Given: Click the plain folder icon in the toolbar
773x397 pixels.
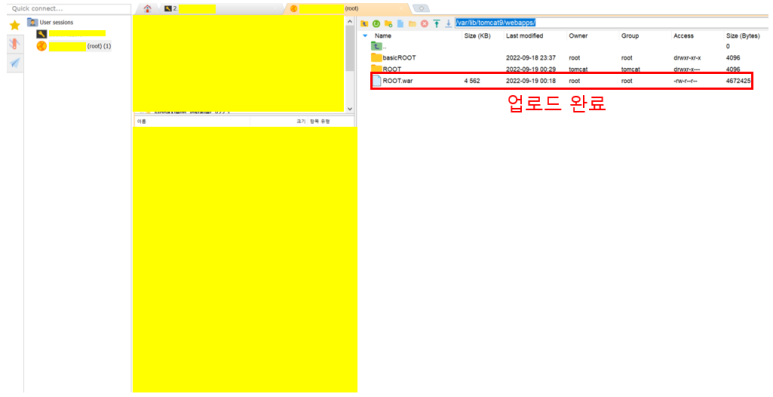Looking at the screenshot, I should click(412, 23).
